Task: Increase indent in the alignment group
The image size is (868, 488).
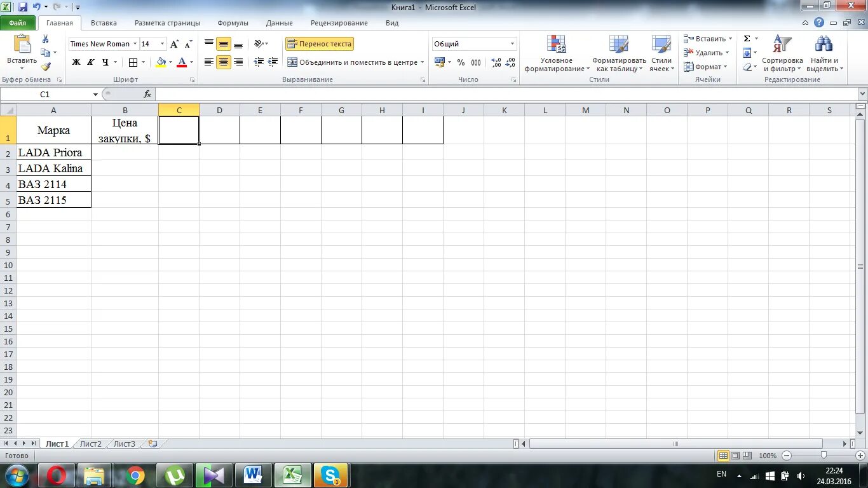Action: (x=273, y=62)
